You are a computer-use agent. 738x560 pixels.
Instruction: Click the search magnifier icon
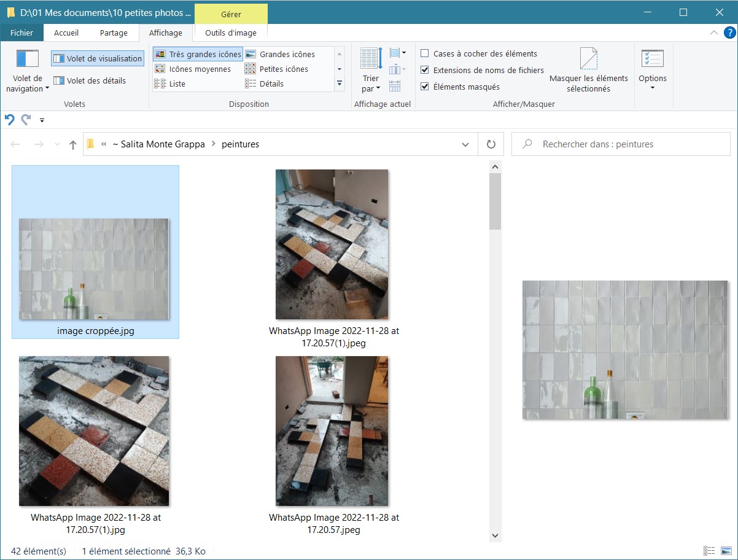[x=527, y=144]
